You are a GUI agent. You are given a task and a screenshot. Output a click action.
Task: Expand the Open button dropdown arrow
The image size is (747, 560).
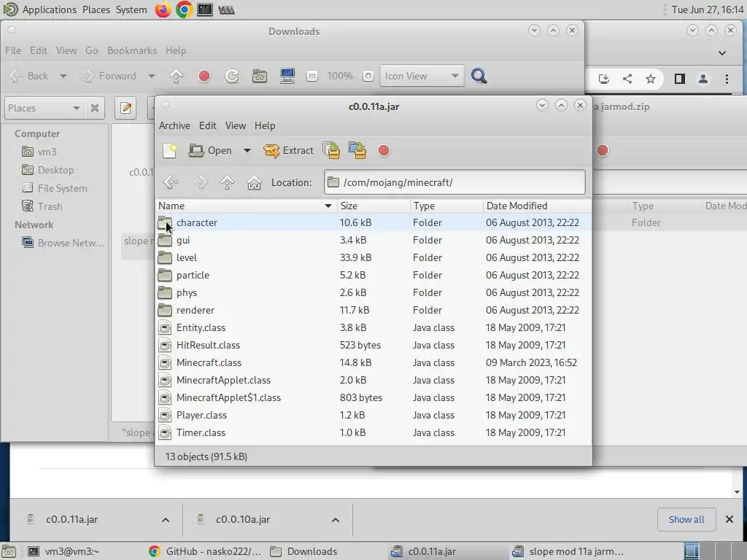[247, 150]
